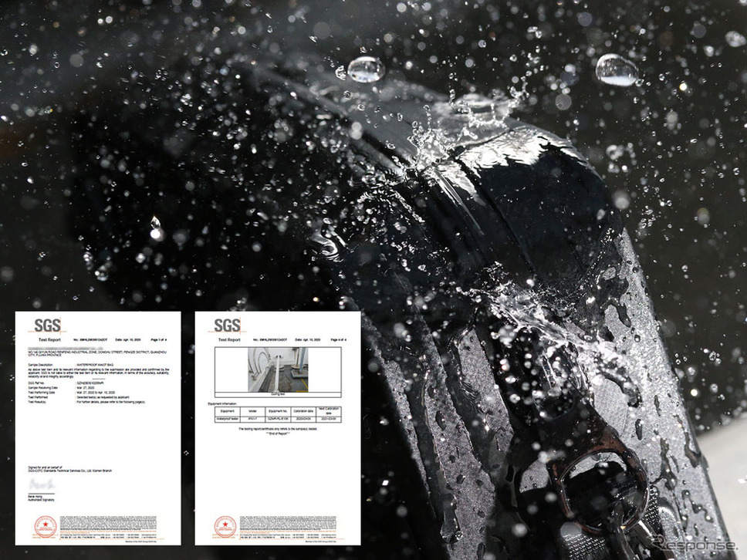Select the 'Sample Description' label

point(40,364)
